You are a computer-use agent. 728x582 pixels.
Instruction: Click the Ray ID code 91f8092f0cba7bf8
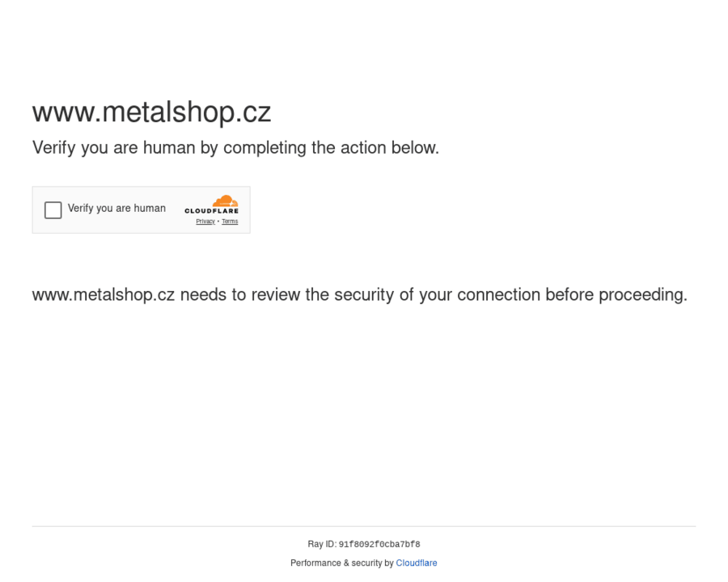(x=379, y=545)
